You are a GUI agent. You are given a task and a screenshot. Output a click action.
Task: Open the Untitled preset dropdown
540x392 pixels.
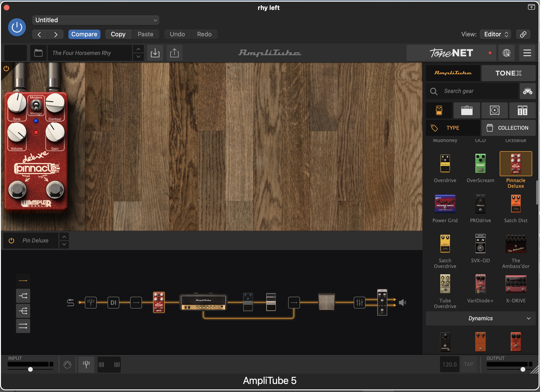(x=96, y=20)
